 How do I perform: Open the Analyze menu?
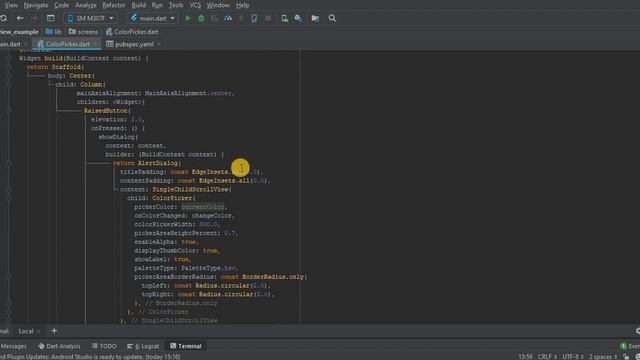pyautogui.click(x=86, y=5)
